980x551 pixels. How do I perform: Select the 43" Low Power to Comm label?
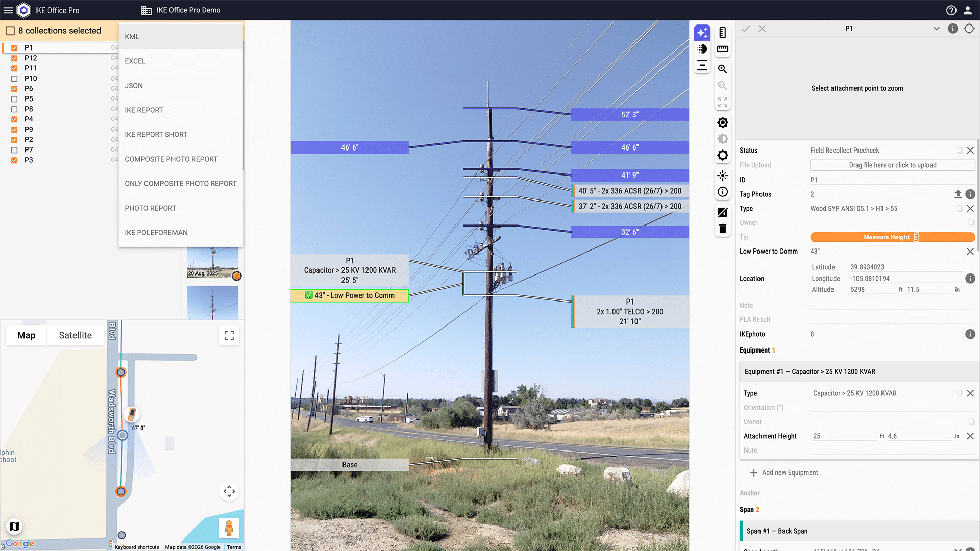click(x=350, y=295)
